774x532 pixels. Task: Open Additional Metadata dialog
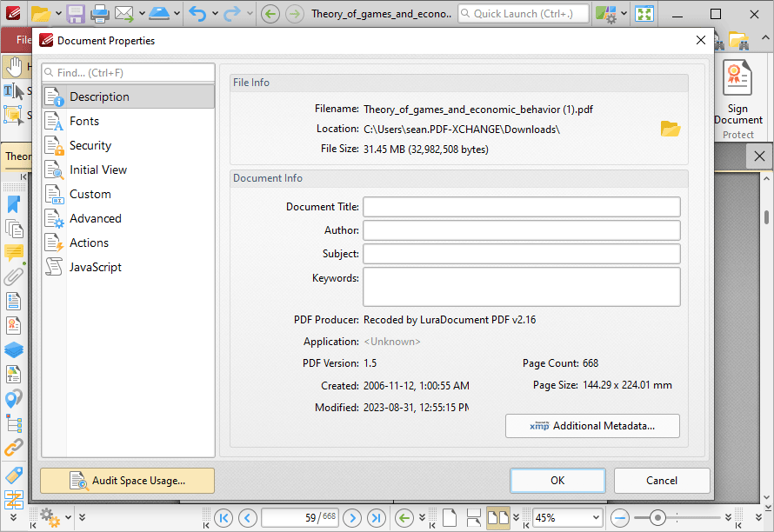592,426
